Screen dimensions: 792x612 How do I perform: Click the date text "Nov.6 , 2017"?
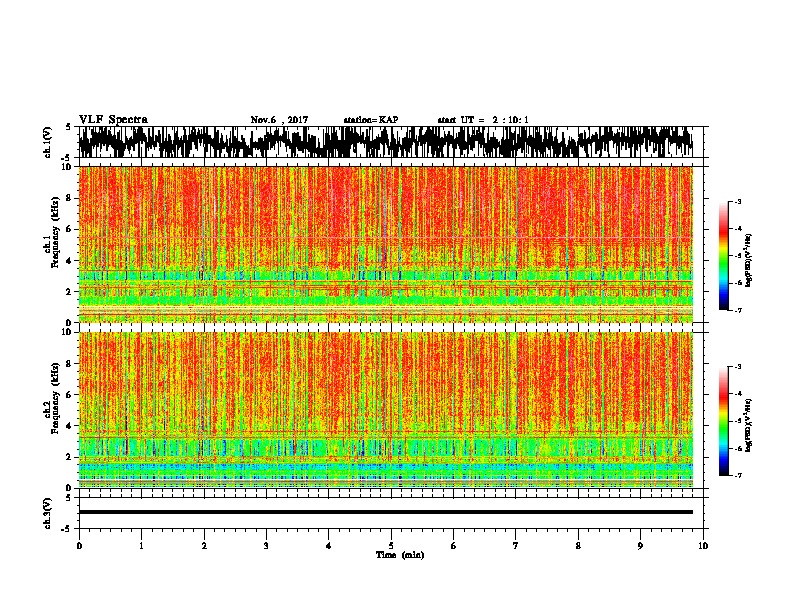click(279, 120)
